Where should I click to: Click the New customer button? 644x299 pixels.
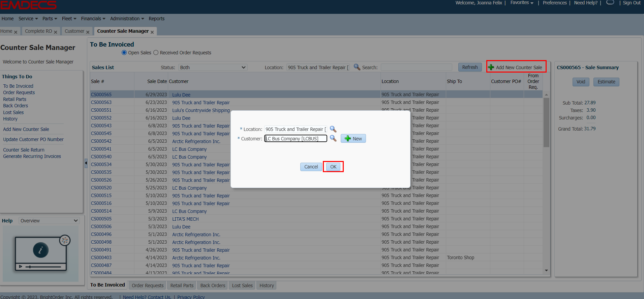tap(353, 139)
